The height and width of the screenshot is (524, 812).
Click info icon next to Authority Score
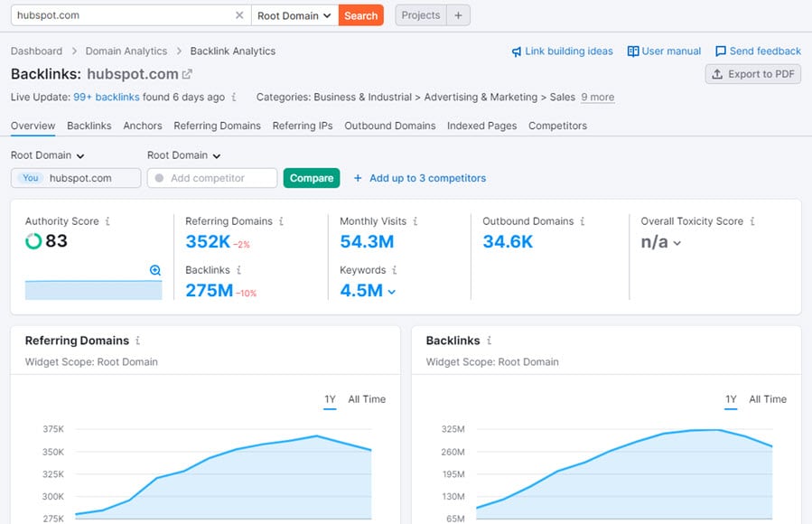pos(107,221)
